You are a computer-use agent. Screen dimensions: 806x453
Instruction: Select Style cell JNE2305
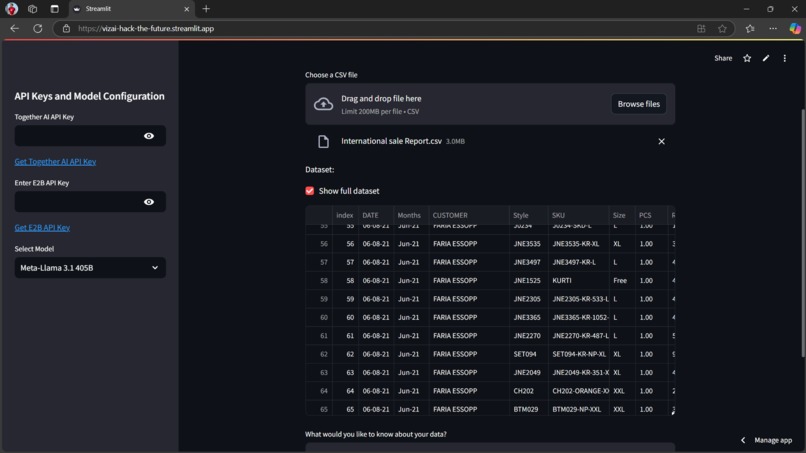(x=528, y=299)
